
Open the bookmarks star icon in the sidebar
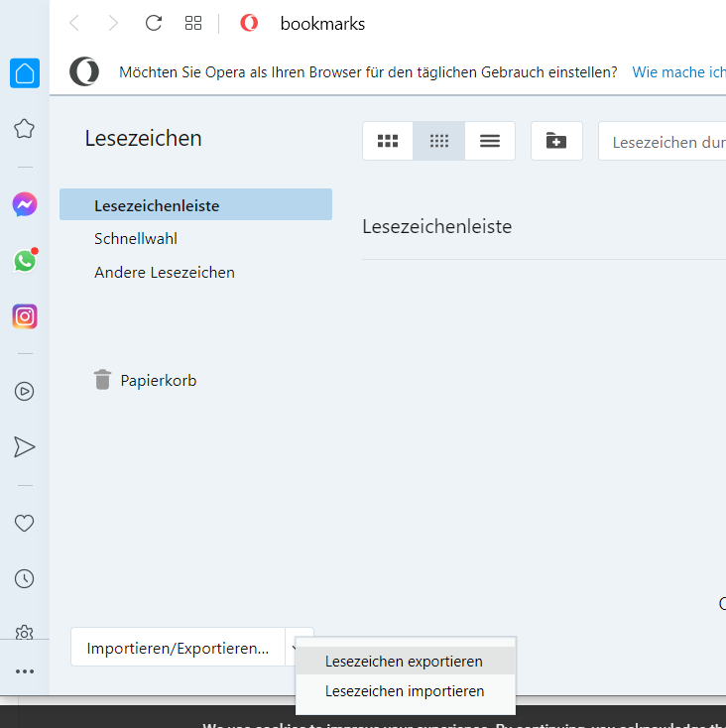pyautogui.click(x=24, y=129)
